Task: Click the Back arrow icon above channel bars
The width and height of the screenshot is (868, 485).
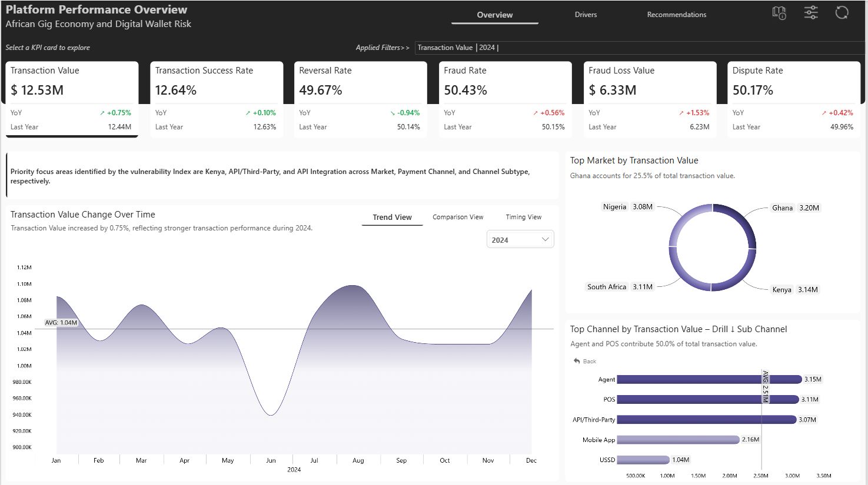Action: 577,361
